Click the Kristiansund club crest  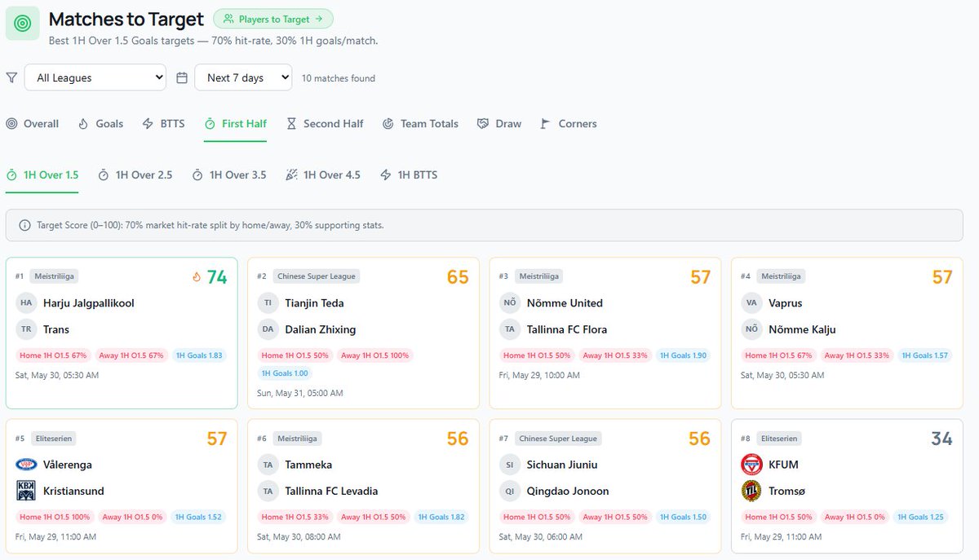pos(26,491)
